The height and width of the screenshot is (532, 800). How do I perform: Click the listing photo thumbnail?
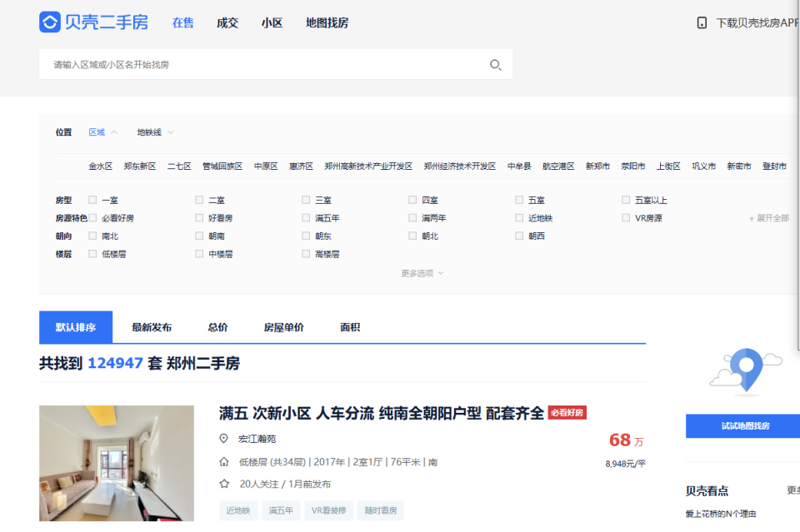coord(117,463)
